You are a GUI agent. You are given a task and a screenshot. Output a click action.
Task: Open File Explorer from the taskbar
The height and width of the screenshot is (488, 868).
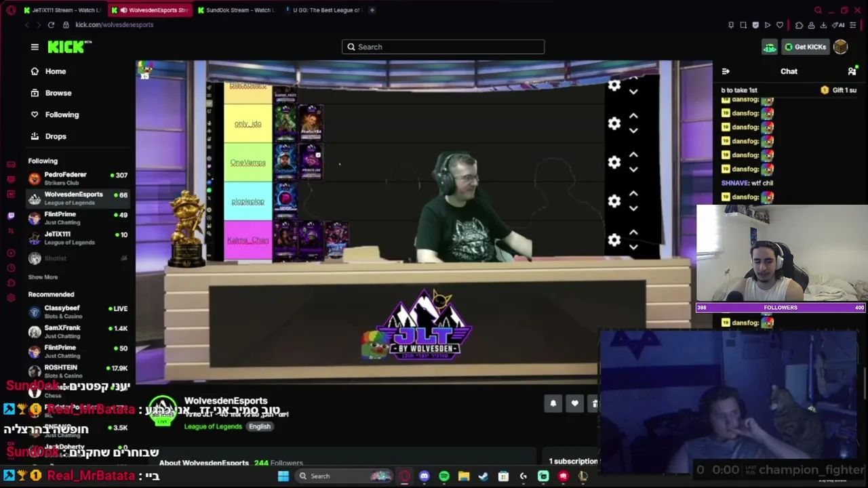click(464, 476)
